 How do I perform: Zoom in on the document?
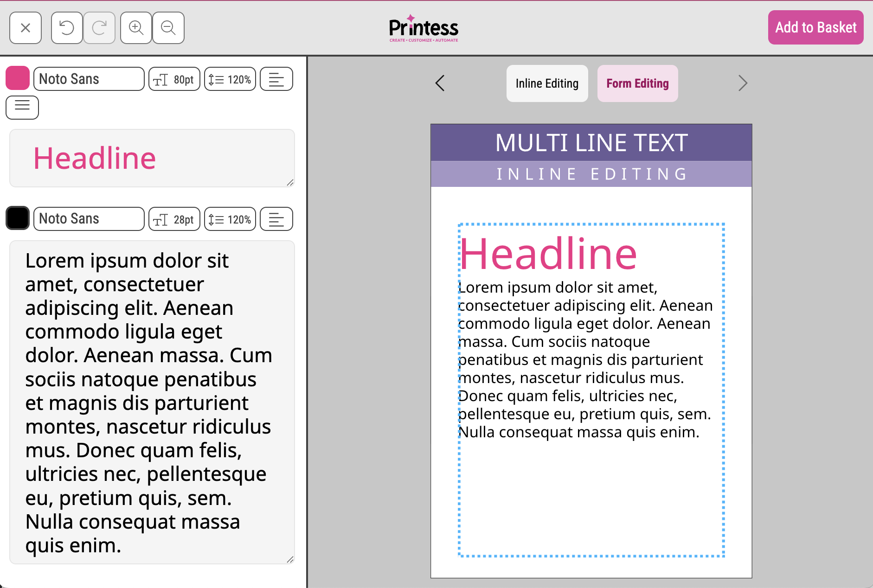tap(136, 28)
